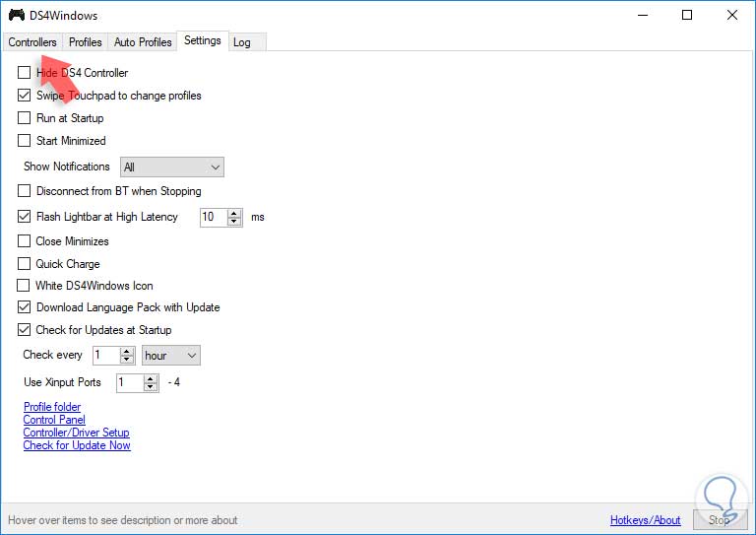Viewport: 756px width, 535px height.
Task: Raise Check every interval with up arrow
Action: 127,352
